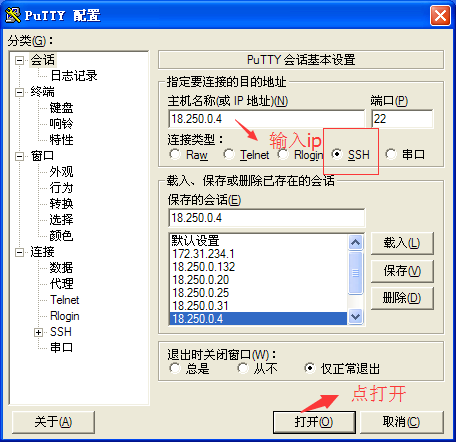
Task: Open the 日志记录 category
Action: [x=74, y=76]
